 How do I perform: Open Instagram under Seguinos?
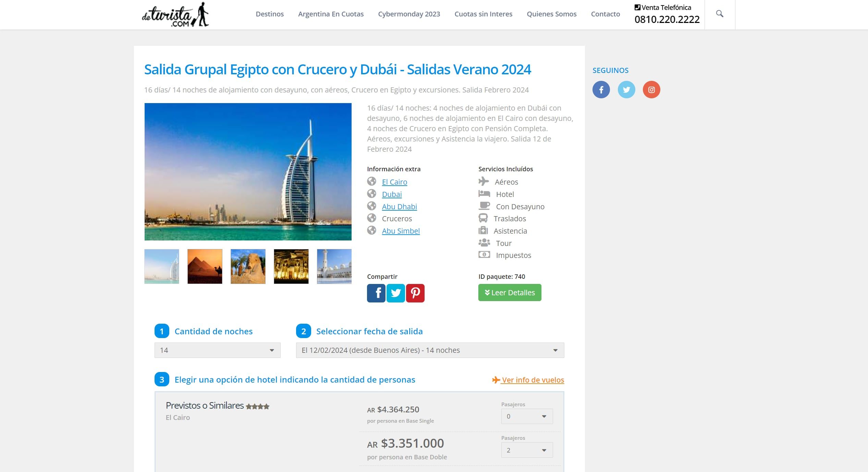point(651,90)
